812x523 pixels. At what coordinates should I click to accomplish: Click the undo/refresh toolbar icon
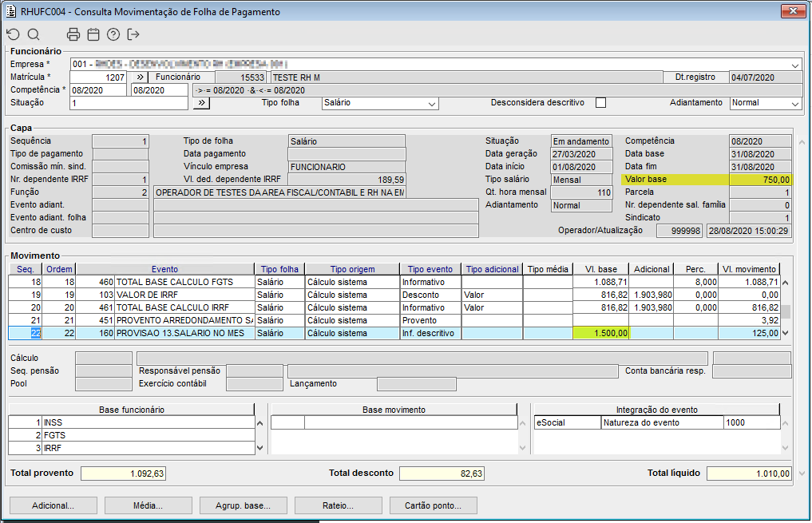(13, 34)
